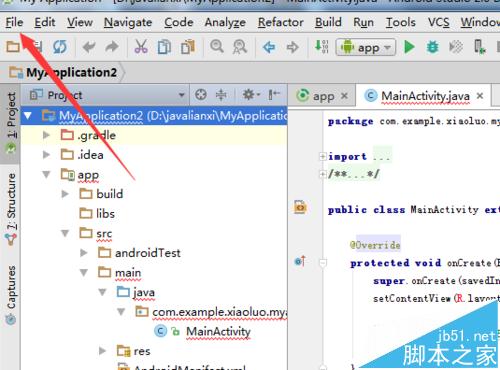Screen dimensions: 500x370
Task: Navigate Back with the left arrow icon
Action: point(269,47)
